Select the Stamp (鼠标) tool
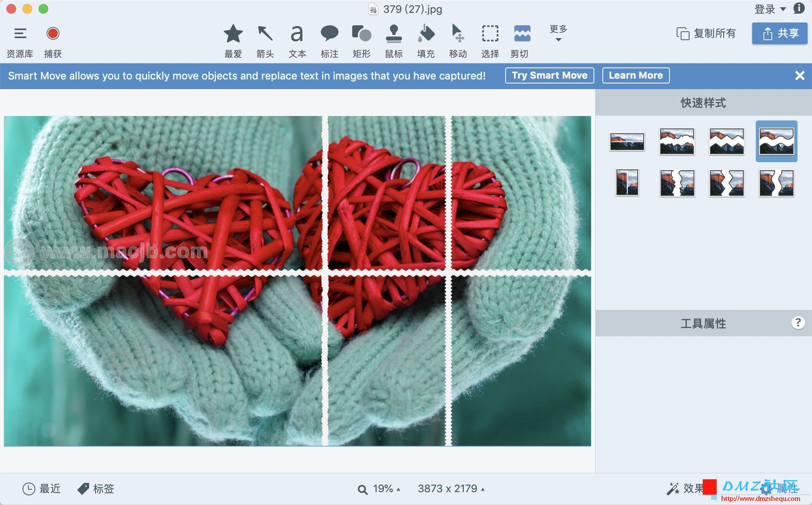 point(394,41)
